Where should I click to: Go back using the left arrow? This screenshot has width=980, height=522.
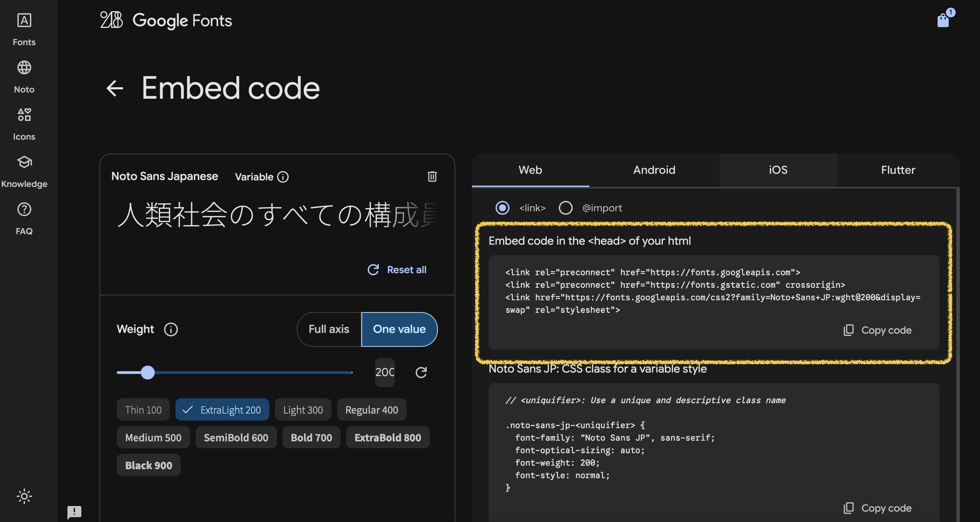pyautogui.click(x=115, y=88)
